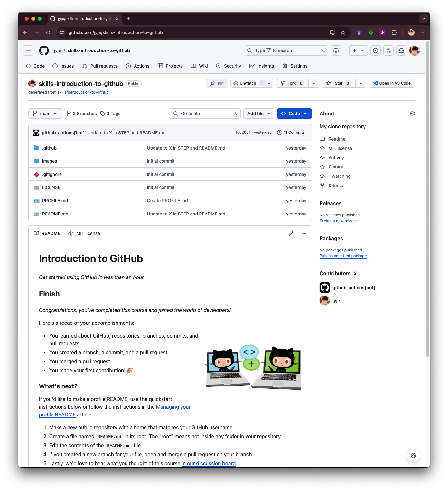Viewport: 448px width, 491px height.
Task: Focus the Go to file input
Action: tap(205, 114)
